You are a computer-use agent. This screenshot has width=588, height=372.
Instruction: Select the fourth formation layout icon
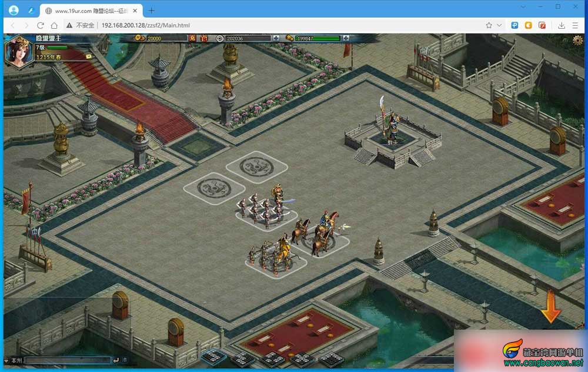(x=302, y=359)
